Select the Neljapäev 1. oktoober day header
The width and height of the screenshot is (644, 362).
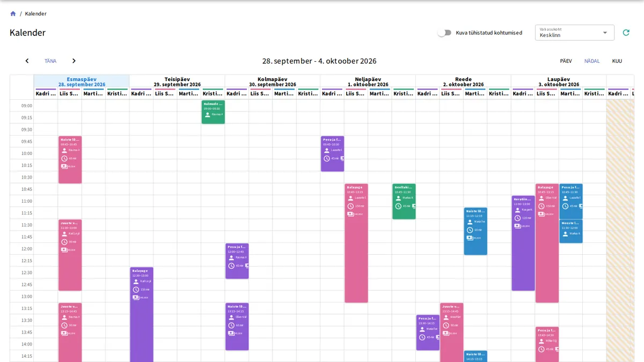point(368,82)
